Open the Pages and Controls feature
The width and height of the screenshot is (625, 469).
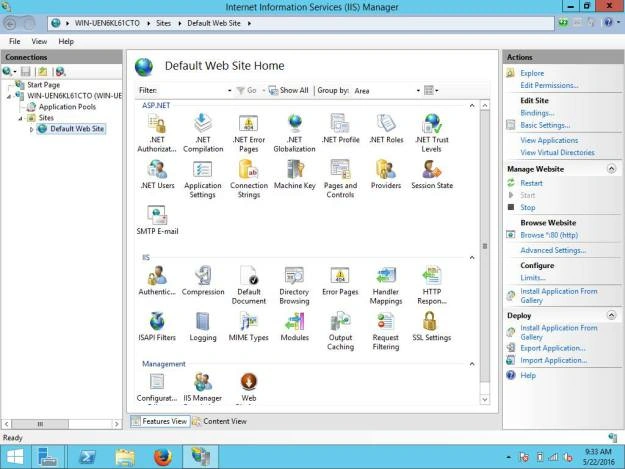[x=340, y=179]
